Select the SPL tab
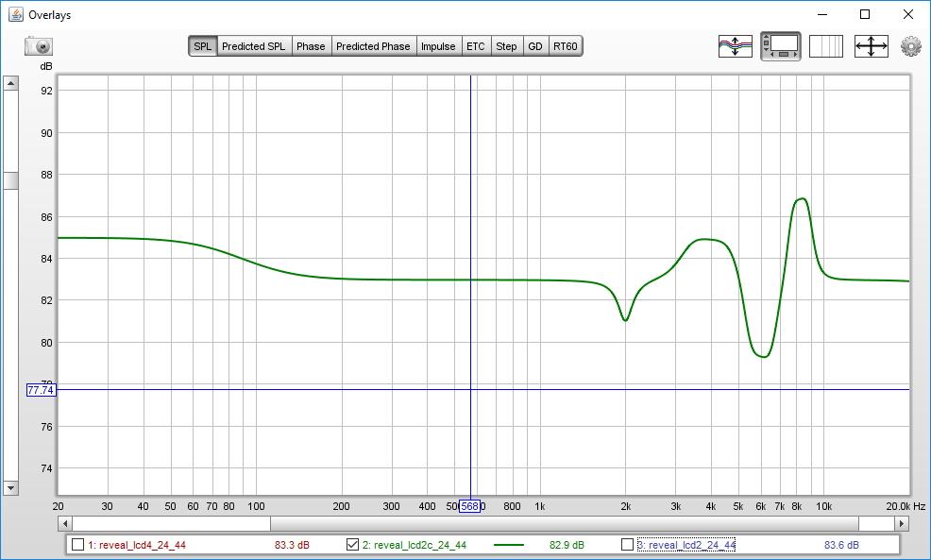Image resolution: width=931 pixels, height=560 pixels. [x=202, y=46]
